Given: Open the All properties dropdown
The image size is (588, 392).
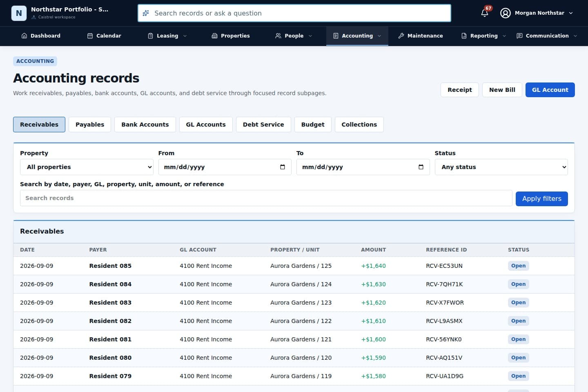Looking at the screenshot, I should coord(87,167).
